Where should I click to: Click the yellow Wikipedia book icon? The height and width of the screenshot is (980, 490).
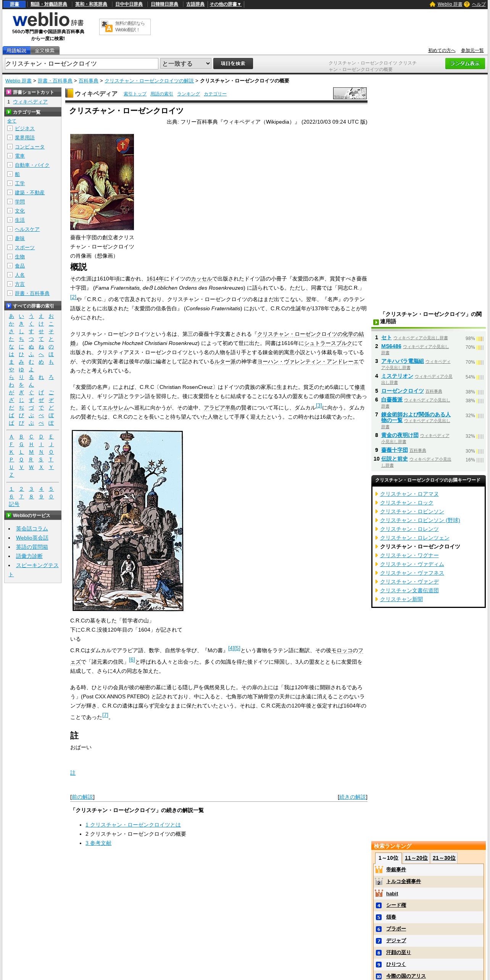tap(69, 93)
